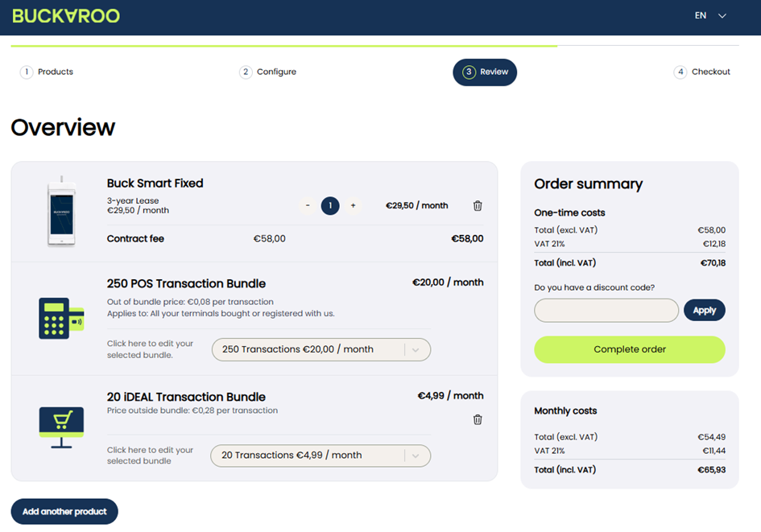Viewport: 761px width, 532px height.
Task: Delete Buck Smart Fixed using trash icon
Action: [478, 205]
